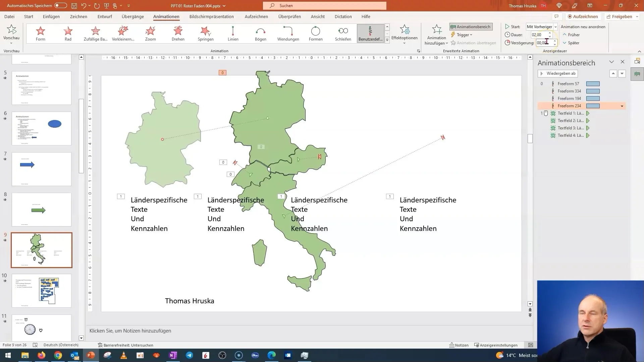Viewport: 644px width, 362px height.
Task: Click Barrierefreiheit: Untersuchen status
Action: (x=125, y=345)
